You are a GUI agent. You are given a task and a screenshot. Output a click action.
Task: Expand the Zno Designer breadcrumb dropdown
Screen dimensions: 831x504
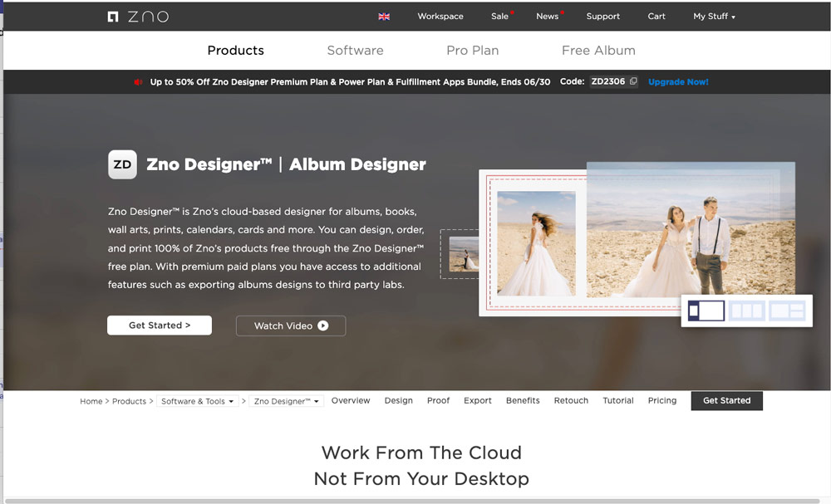(286, 401)
